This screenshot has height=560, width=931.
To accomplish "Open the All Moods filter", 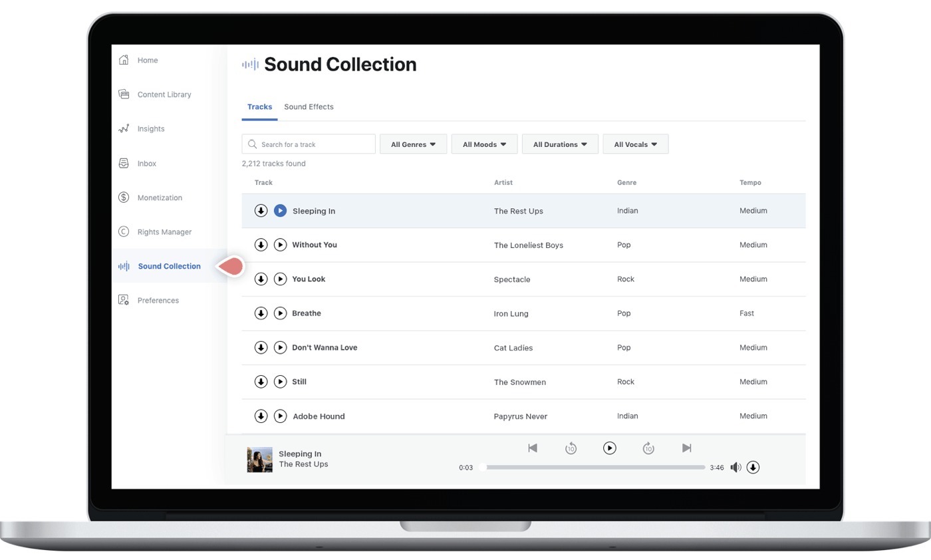I will pyautogui.click(x=484, y=144).
